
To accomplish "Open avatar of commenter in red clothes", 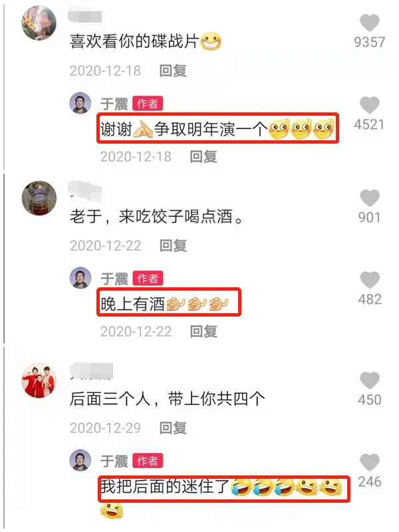I will coord(39,380).
